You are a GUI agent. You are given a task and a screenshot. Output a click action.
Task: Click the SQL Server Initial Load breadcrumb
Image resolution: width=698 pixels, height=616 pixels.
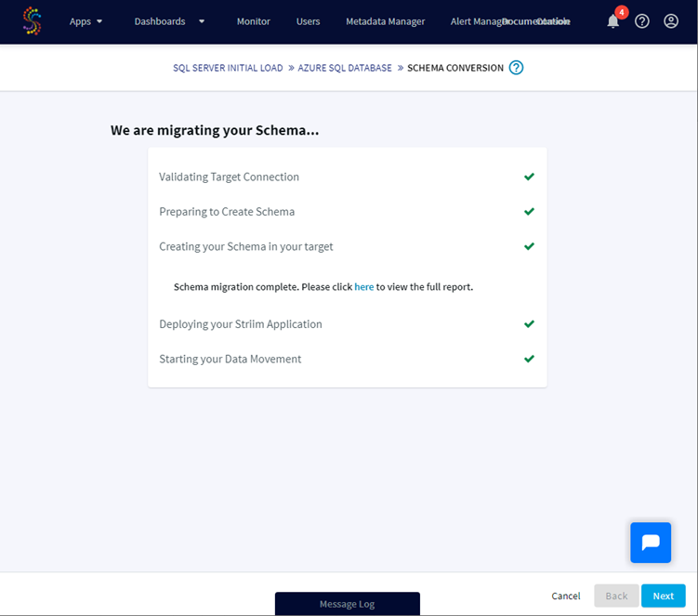[228, 68]
